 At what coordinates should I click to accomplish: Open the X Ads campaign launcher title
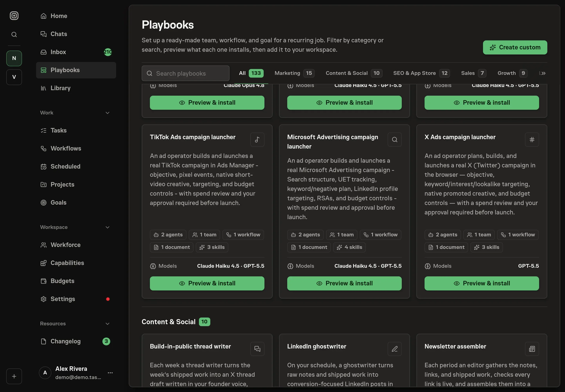[x=460, y=137]
